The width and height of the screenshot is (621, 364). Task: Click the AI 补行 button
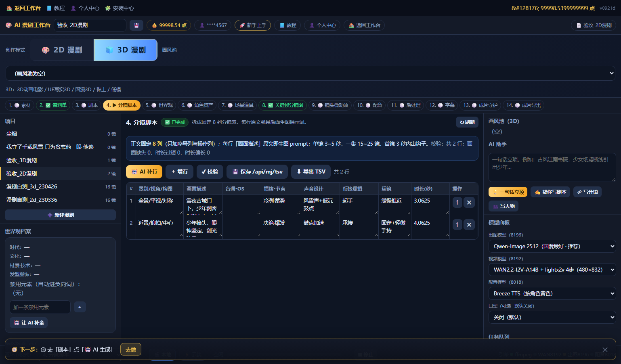pyautogui.click(x=144, y=172)
